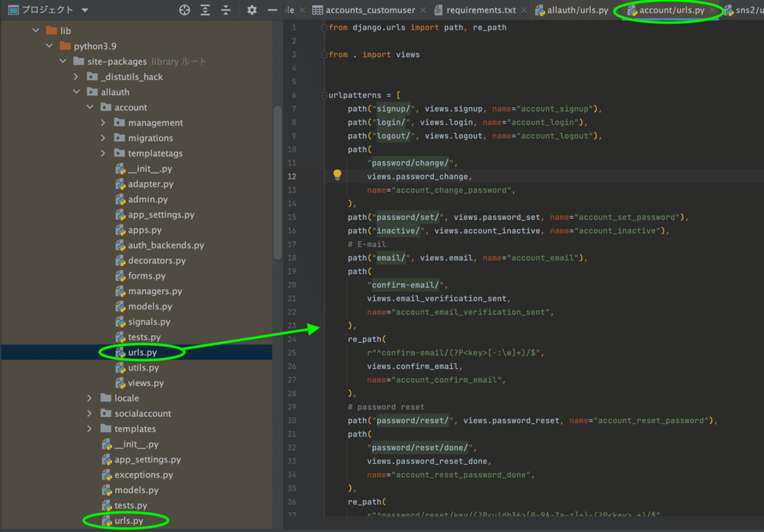Viewport: 764px width, 532px height.
Task: Click the Expand All icon in project toolbar
Action: click(x=205, y=10)
